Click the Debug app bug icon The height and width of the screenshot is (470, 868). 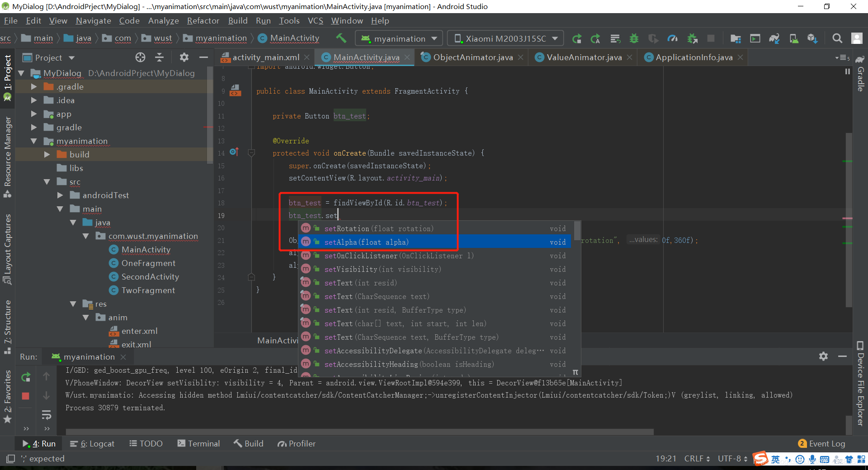pyautogui.click(x=634, y=39)
